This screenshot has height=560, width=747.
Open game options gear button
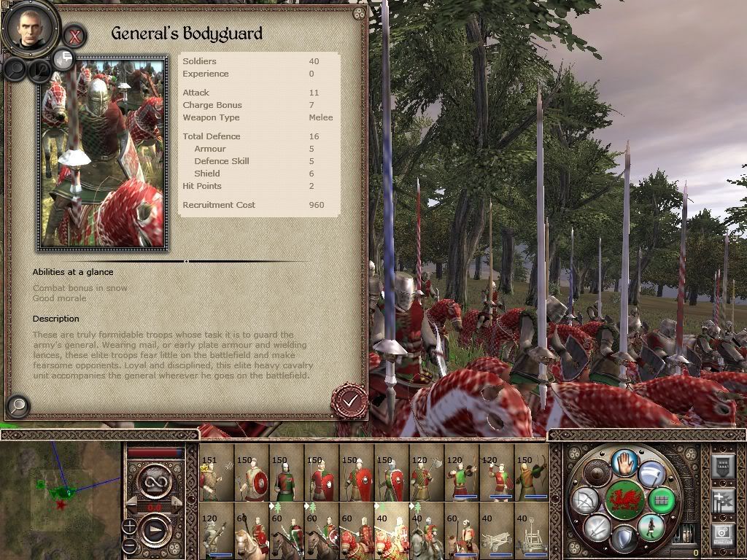pos(723,534)
